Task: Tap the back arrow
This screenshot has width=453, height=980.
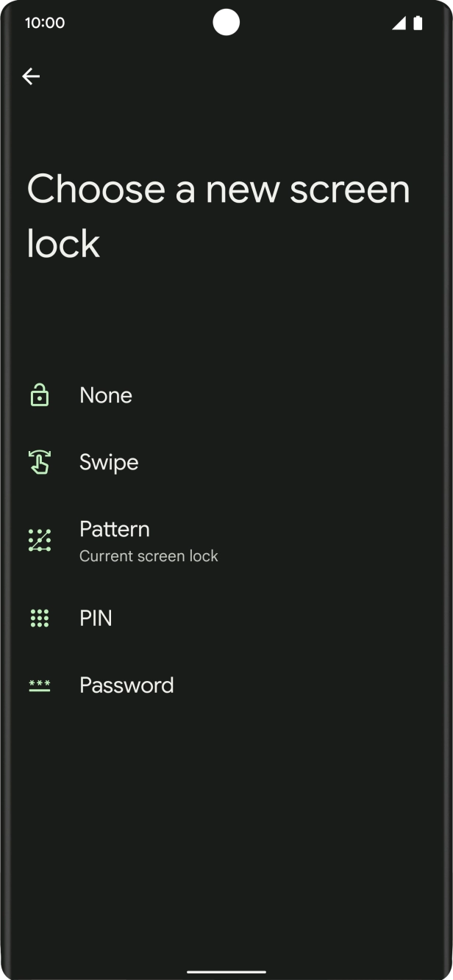Action: tap(31, 76)
